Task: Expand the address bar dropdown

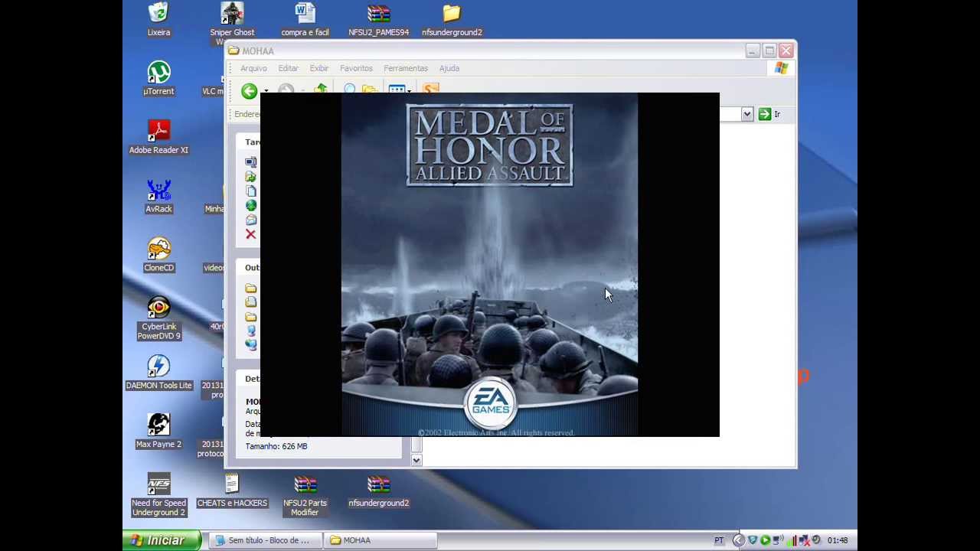Action: click(x=747, y=114)
